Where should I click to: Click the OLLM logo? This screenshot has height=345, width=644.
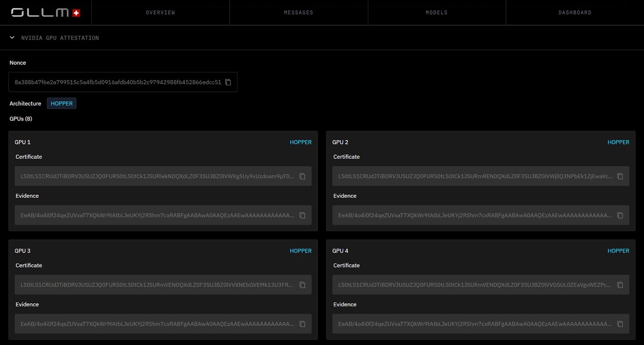point(45,12)
